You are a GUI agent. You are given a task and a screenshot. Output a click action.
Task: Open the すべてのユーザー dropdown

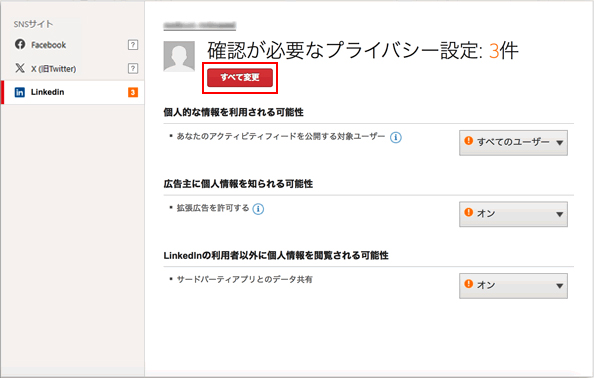513,143
